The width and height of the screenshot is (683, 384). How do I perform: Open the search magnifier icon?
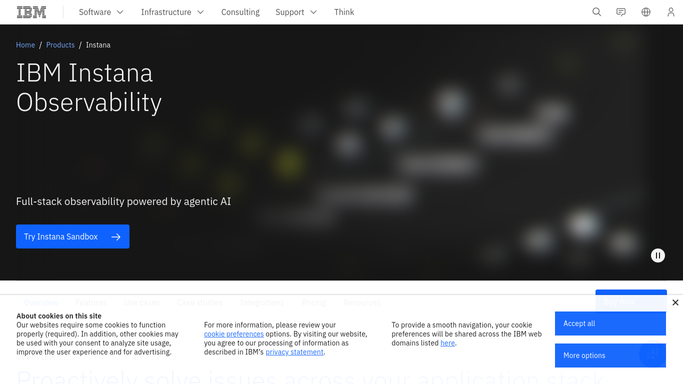coord(596,12)
